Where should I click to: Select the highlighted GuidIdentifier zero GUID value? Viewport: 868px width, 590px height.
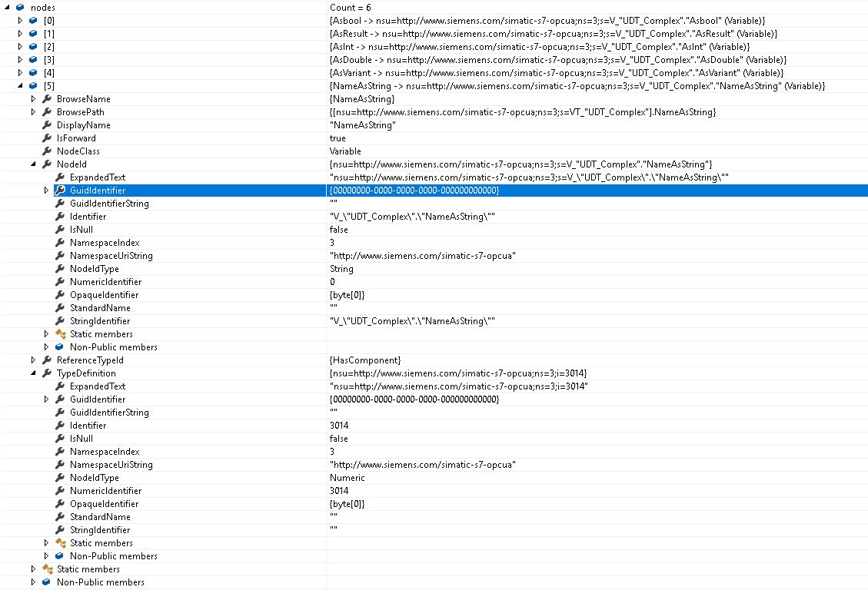(x=414, y=191)
